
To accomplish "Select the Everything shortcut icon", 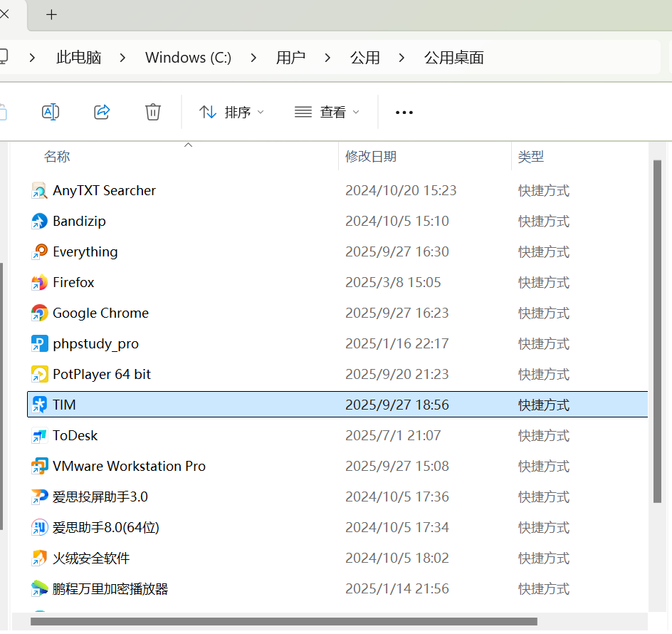I will [x=39, y=251].
